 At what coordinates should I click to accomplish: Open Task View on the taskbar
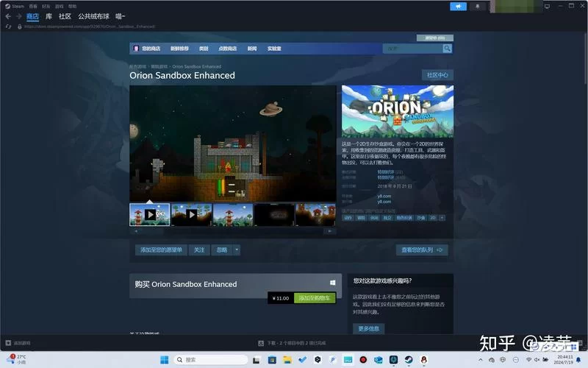257,360
